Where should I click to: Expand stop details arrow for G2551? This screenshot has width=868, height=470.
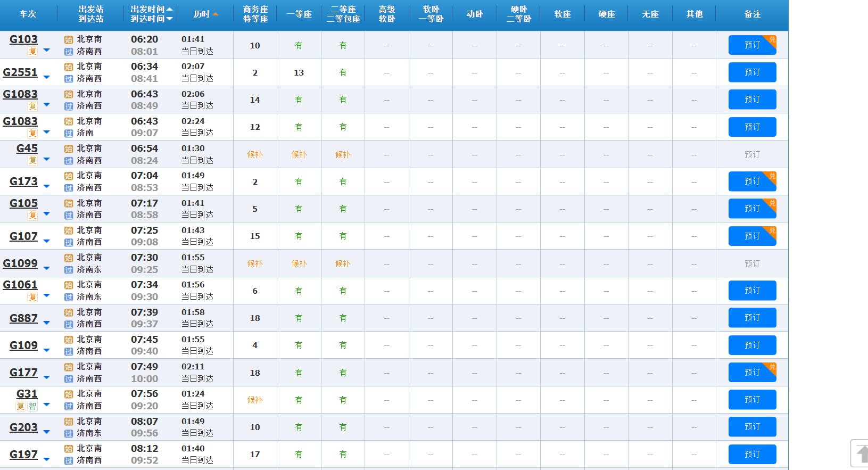point(46,77)
